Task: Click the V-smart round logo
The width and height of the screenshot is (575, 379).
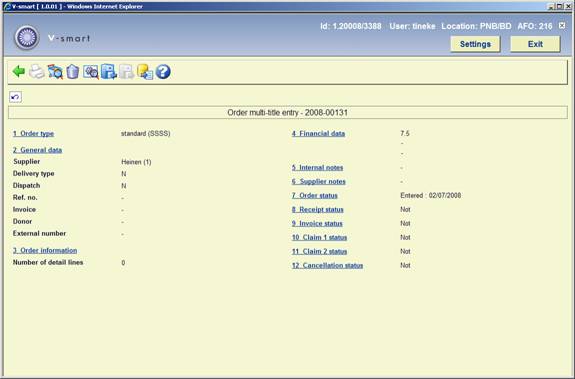Action: 26,37
